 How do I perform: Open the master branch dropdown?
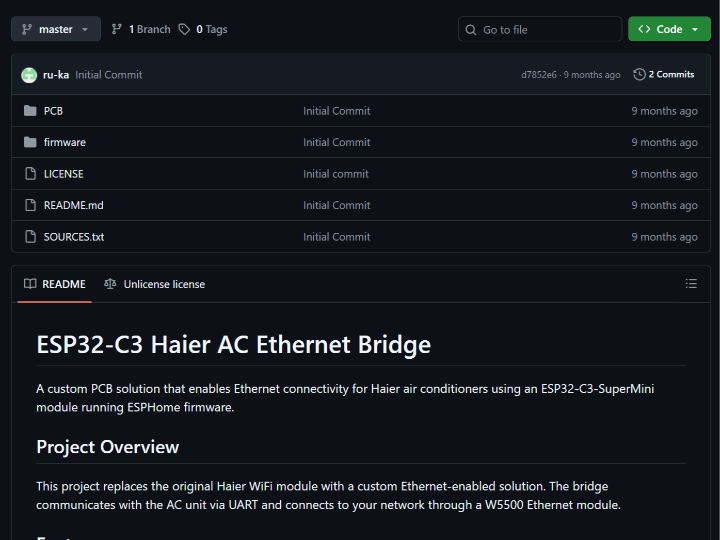(x=56, y=29)
